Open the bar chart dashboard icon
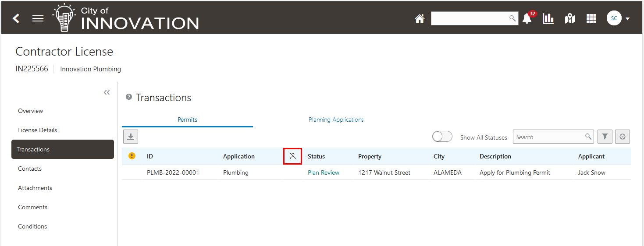644x246 pixels. coord(548,18)
